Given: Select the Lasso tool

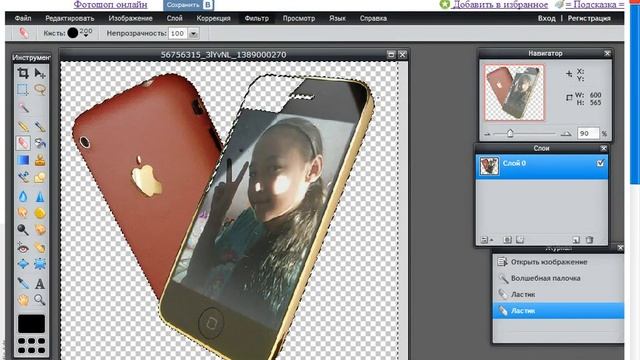Looking at the screenshot, I should [x=40, y=89].
